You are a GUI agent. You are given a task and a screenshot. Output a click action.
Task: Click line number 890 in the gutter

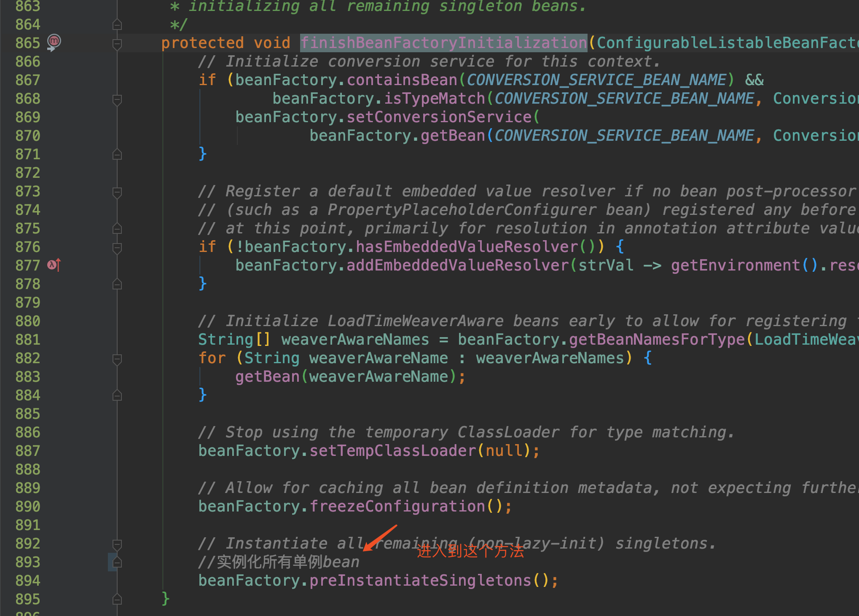[28, 506]
